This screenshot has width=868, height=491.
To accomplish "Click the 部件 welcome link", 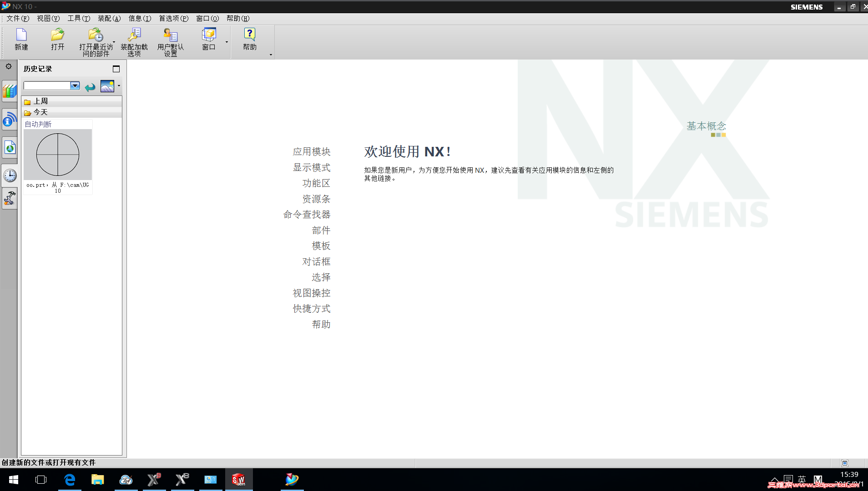I will point(321,230).
